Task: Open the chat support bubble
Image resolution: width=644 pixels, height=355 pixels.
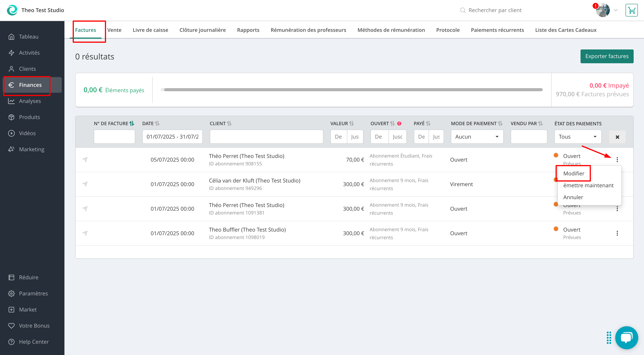Action: tap(627, 338)
